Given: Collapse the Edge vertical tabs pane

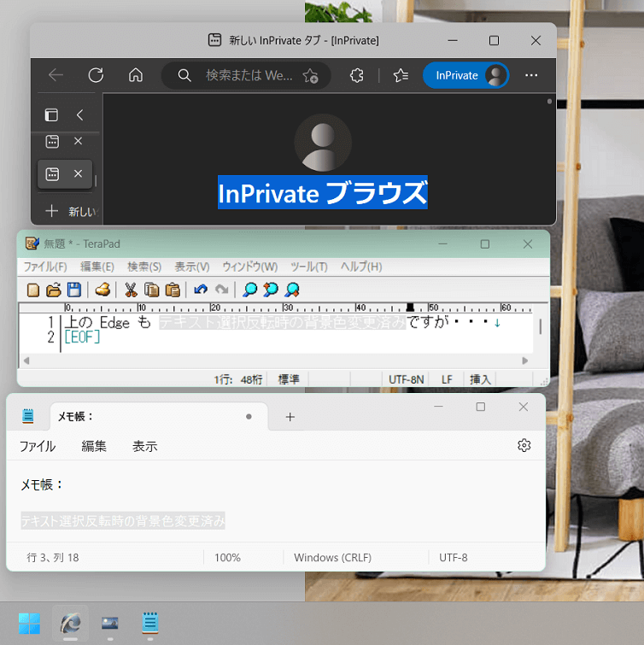Looking at the screenshot, I should [x=79, y=114].
